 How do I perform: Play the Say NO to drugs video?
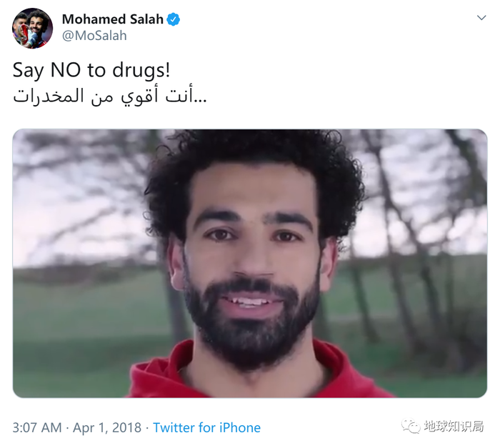pyautogui.click(x=250, y=263)
